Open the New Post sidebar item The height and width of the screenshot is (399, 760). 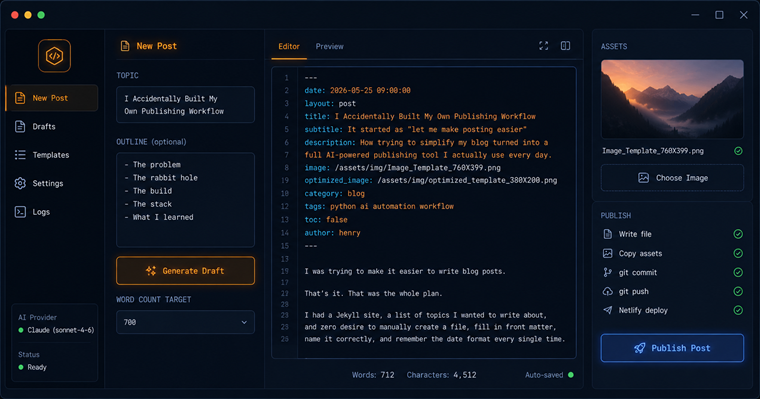coord(52,98)
